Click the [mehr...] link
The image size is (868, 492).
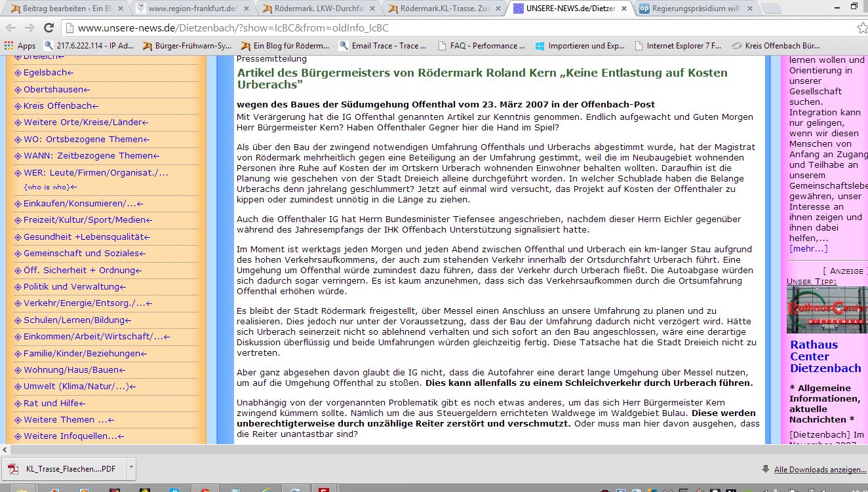tap(808, 248)
